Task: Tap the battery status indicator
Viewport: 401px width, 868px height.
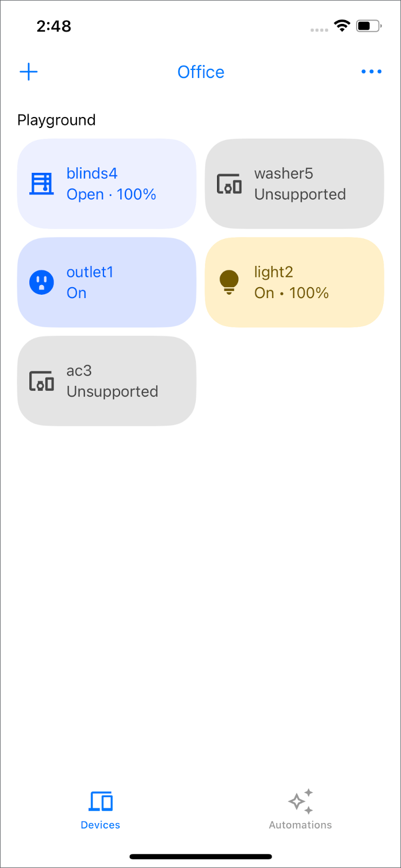Action: (x=369, y=25)
